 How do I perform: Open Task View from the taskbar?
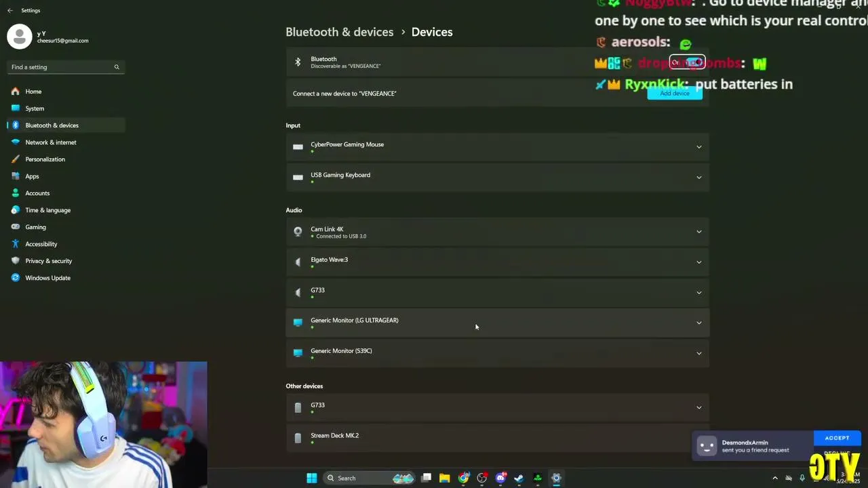click(426, 478)
